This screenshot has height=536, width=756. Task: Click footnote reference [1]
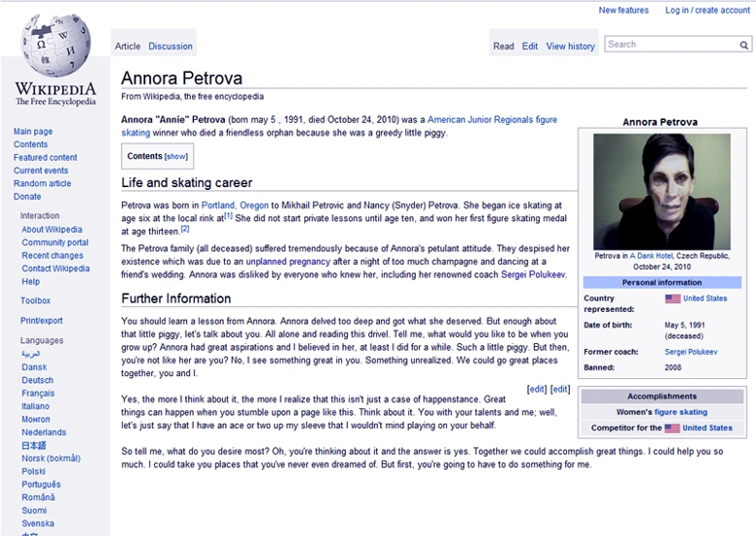click(228, 216)
